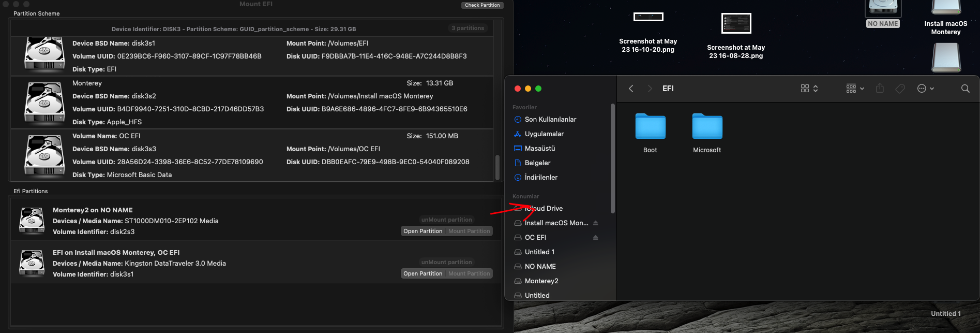Image resolution: width=980 pixels, height=333 pixels.
Task: Click Mount Partition for Kingston DataTraveler
Action: pos(469,273)
